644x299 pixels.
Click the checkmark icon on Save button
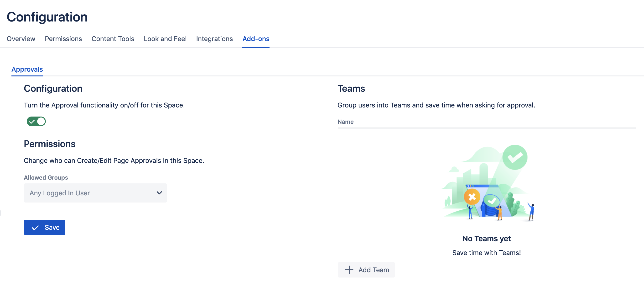35,227
